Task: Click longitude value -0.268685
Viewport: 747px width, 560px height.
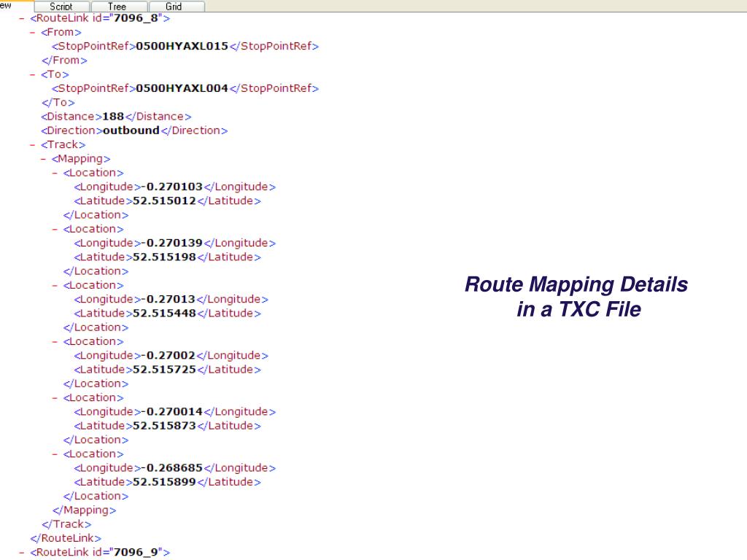Action: (172, 467)
